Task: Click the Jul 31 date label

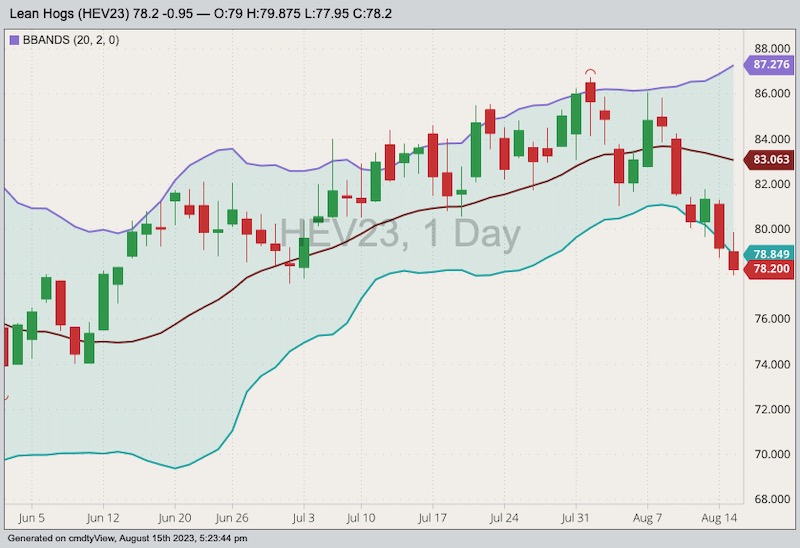Action: pos(576,518)
